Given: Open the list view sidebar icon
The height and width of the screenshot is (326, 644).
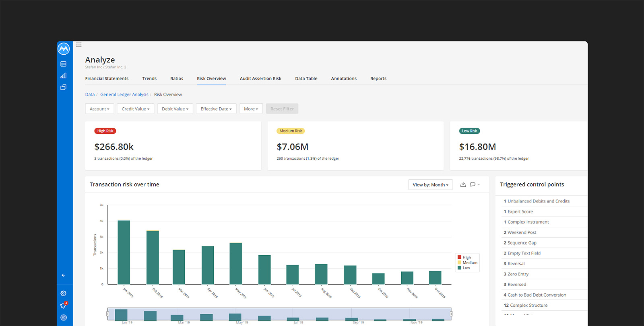Looking at the screenshot, I should coord(64,64).
